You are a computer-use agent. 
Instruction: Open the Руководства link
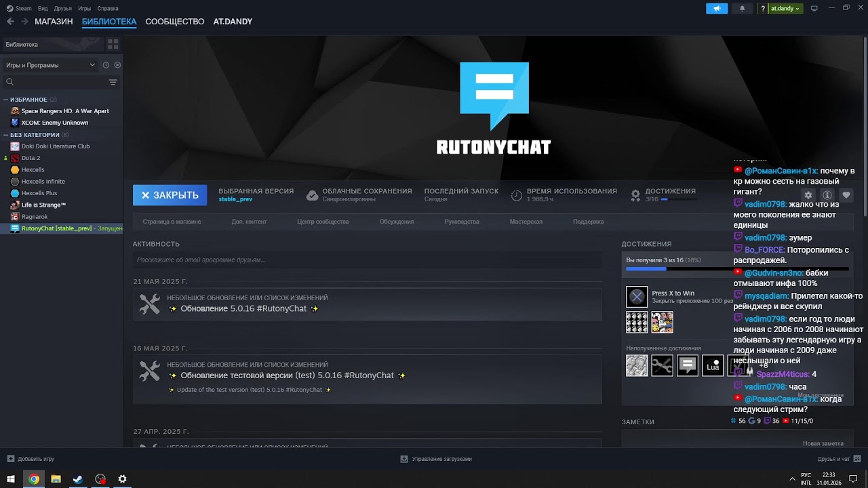tap(462, 222)
